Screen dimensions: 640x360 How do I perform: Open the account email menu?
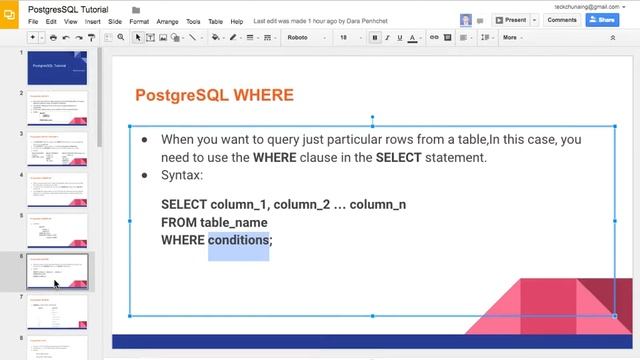pyautogui.click(x=589, y=7)
